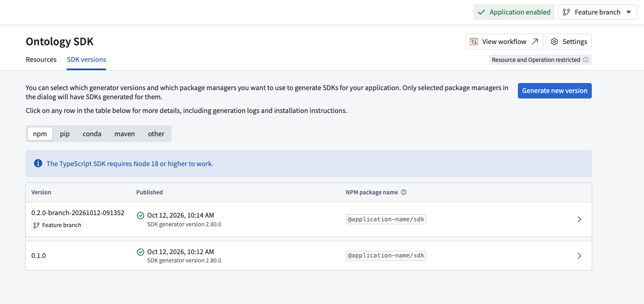
Task: Click the Oct 12, 2026, 10:12 AM timestamp
Action: coord(180,252)
